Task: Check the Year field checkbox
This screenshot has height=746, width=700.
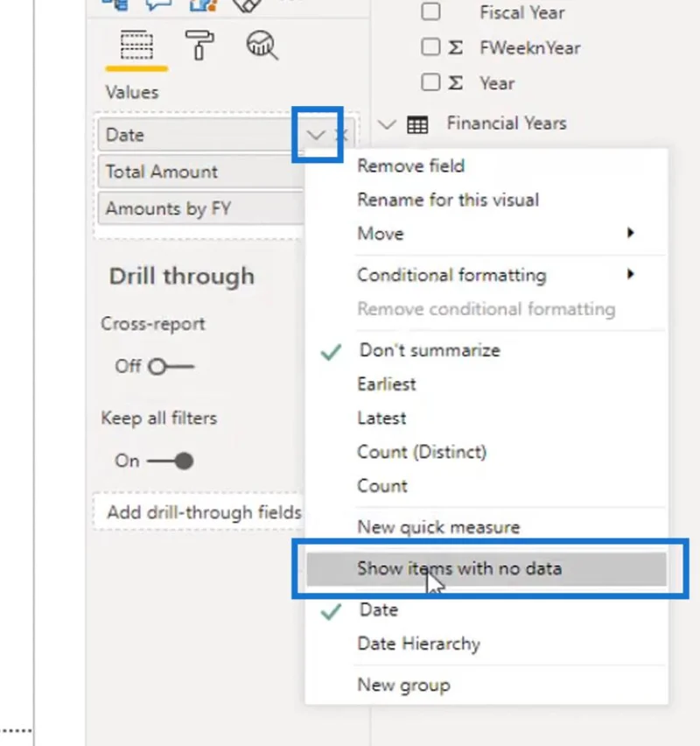Action: [x=430, y=83]
